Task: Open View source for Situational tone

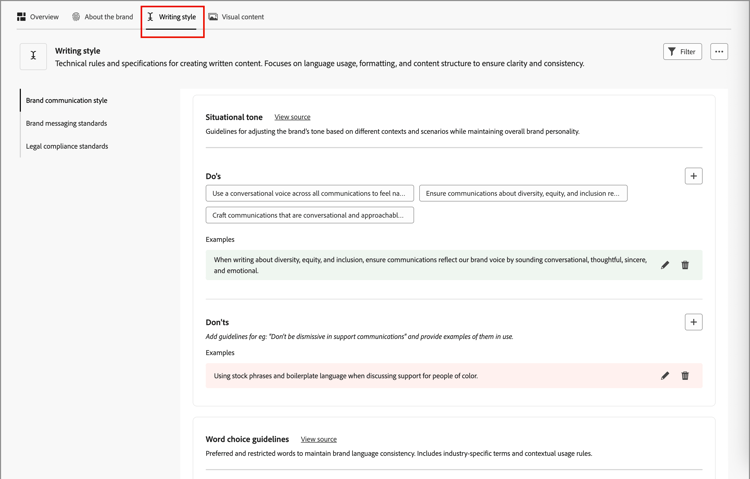Action: 292,117
